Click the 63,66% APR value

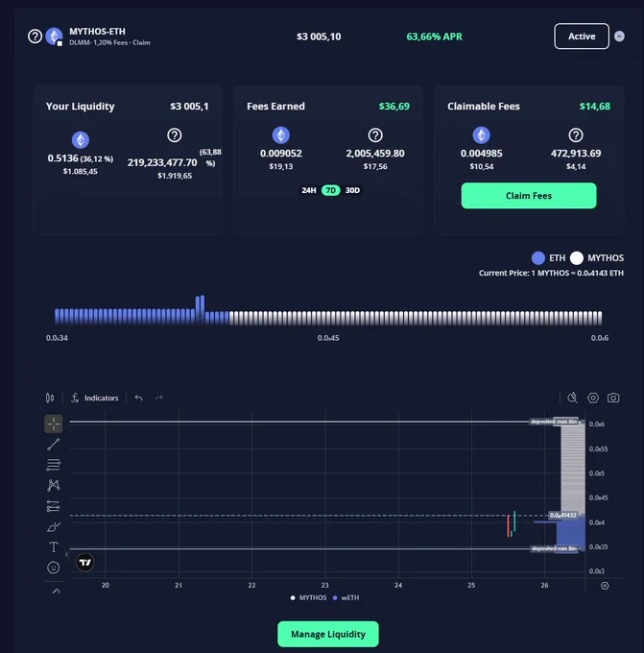point(434,36)
